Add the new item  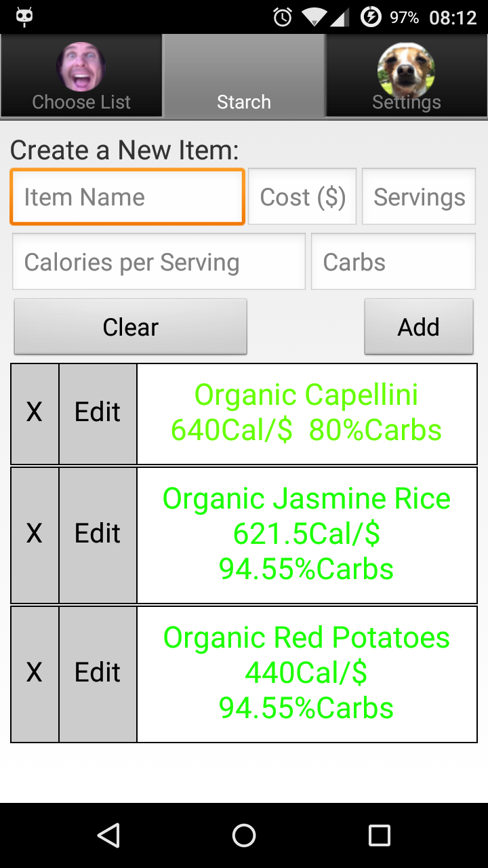click(419, 327)
